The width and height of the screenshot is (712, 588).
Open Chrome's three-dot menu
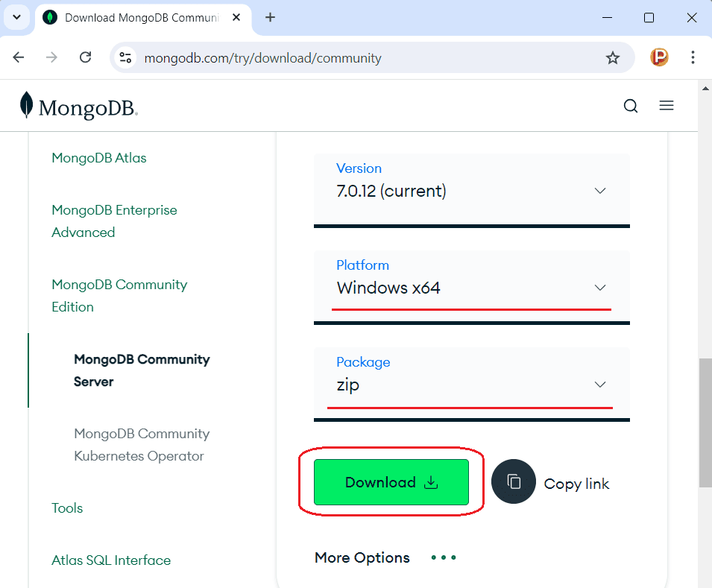click(693, 57)
